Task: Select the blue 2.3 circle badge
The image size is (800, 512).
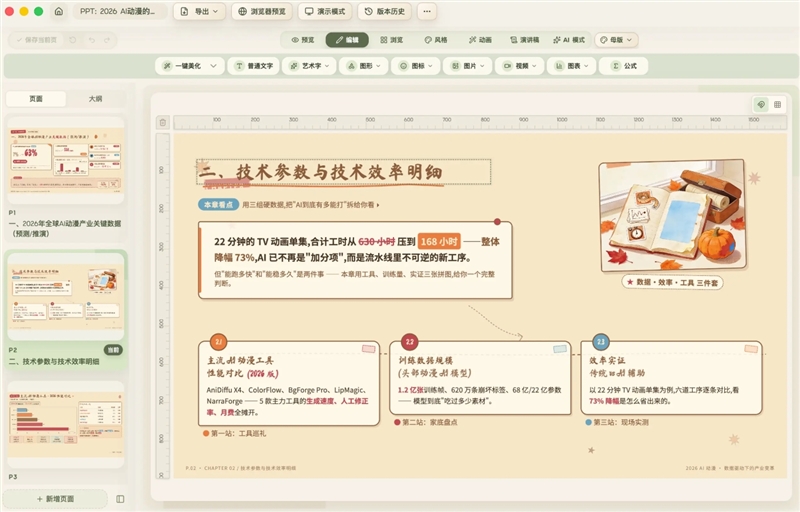Action: [601, 342]
